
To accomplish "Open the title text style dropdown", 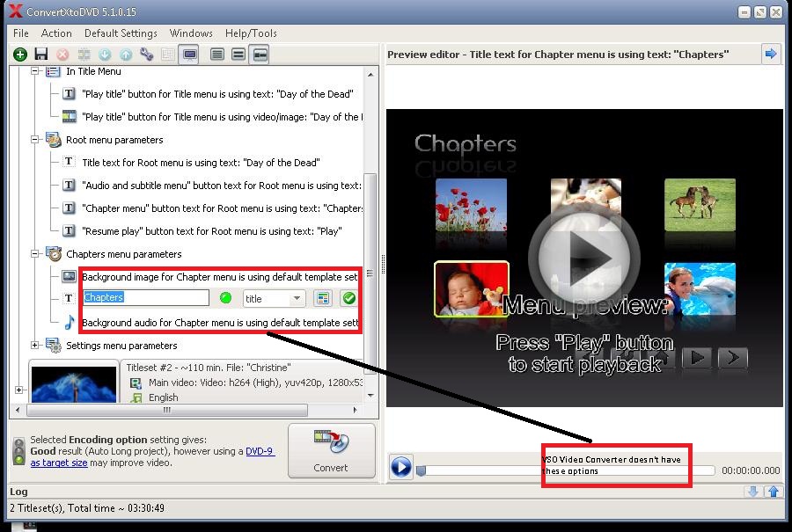I will [x=274, y=298].
